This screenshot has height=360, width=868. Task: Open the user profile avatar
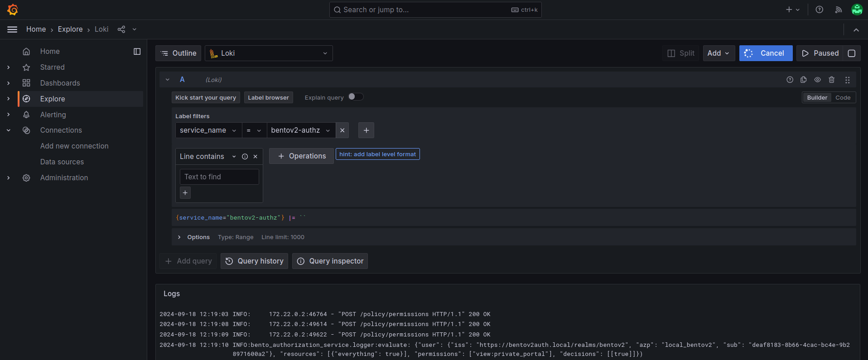click(x=857, y=10)
